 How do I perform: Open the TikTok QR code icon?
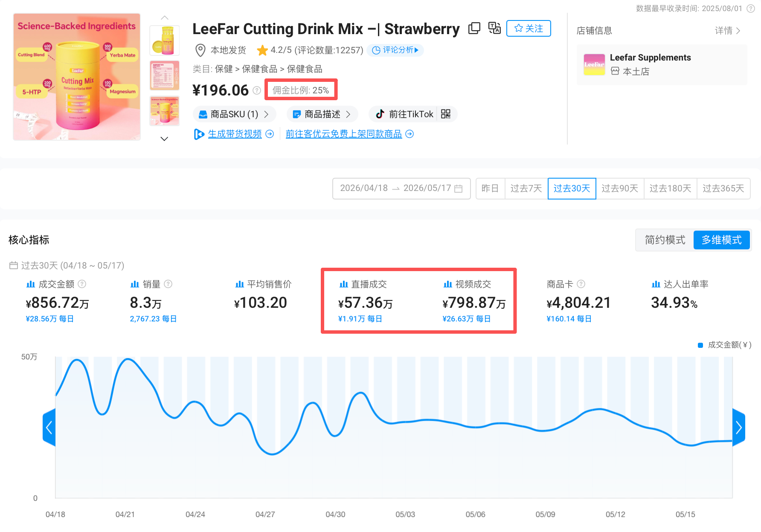click(x=446, y=114)
